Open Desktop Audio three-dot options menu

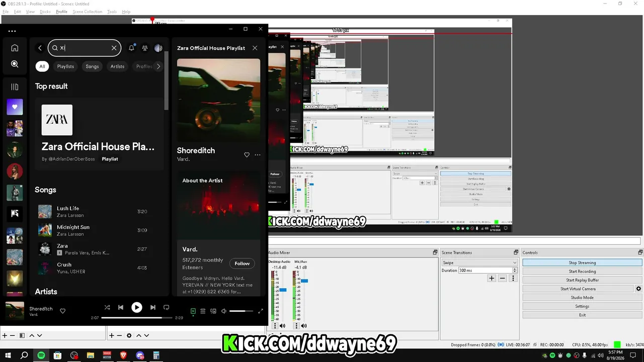pyautogui.click(x=275, y=326)
